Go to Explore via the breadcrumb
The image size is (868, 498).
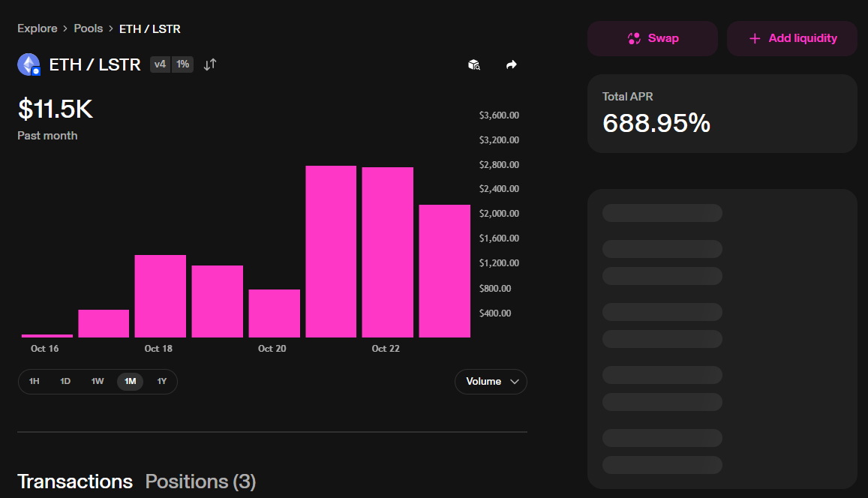38,28
